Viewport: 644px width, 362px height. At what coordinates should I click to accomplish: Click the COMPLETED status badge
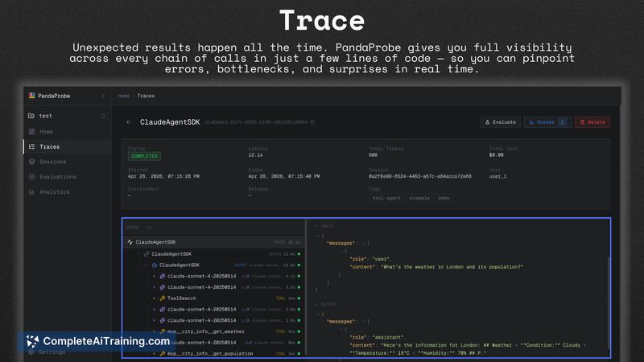point(145,156)
